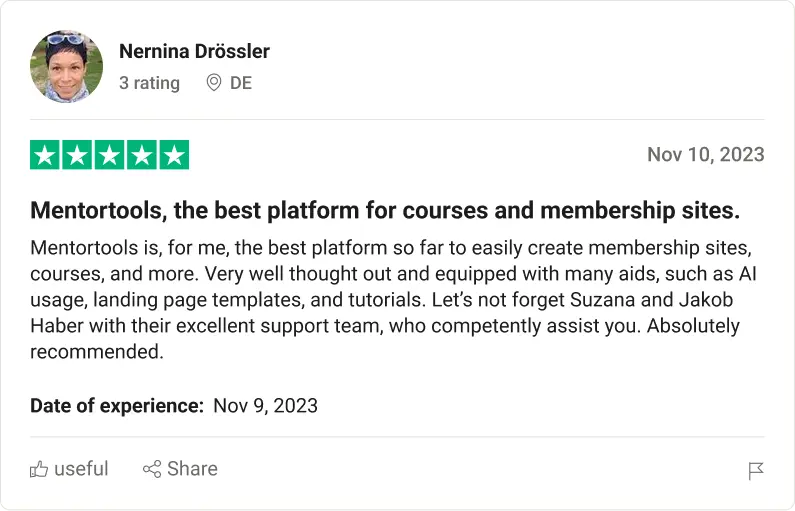Click the Nov 9, 2023 experience date
The width and height of the screenshot is (795, 511).
pos(265,405)
